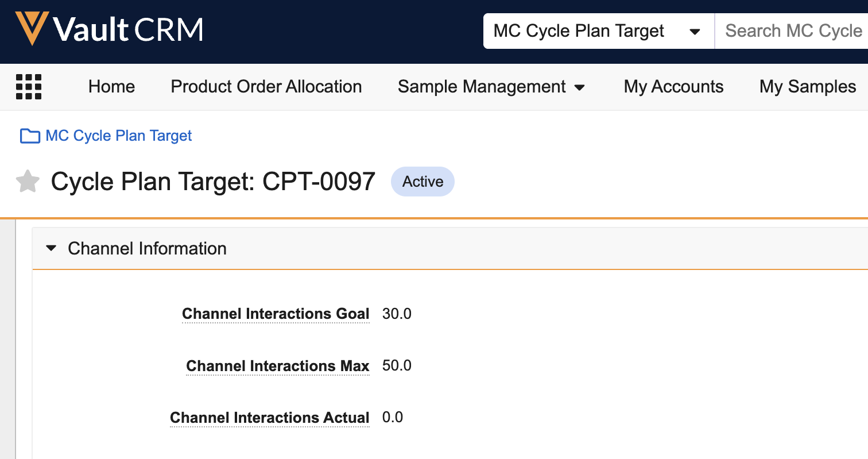Click the Channel Information section heading text
Image resolution: width=868 pixels, height=459 pixels.
[147, 249]
